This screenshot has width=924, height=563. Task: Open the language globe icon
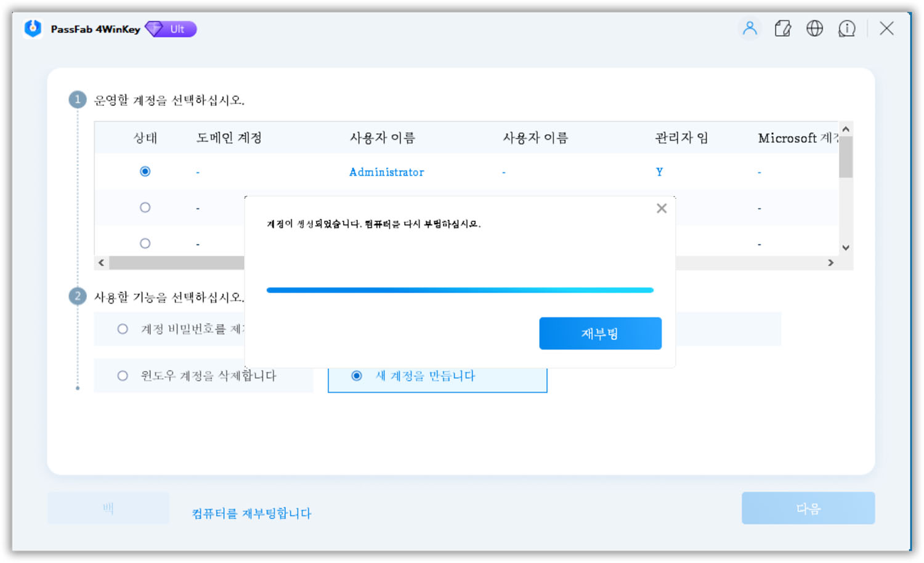(814, 28)
